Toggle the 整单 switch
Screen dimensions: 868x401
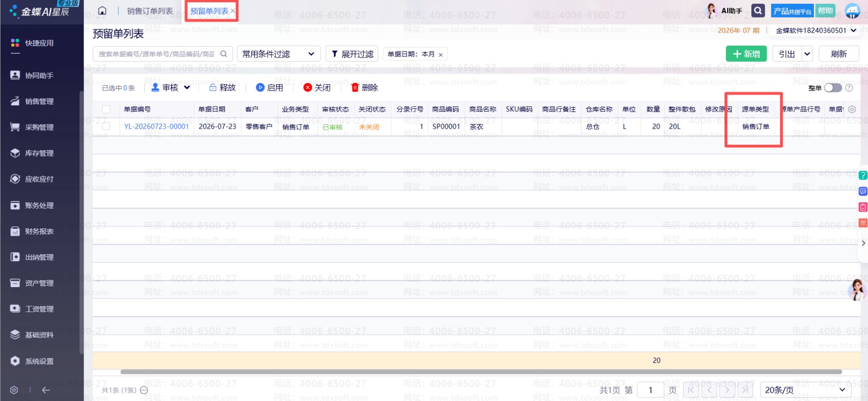tap(833, 88)
